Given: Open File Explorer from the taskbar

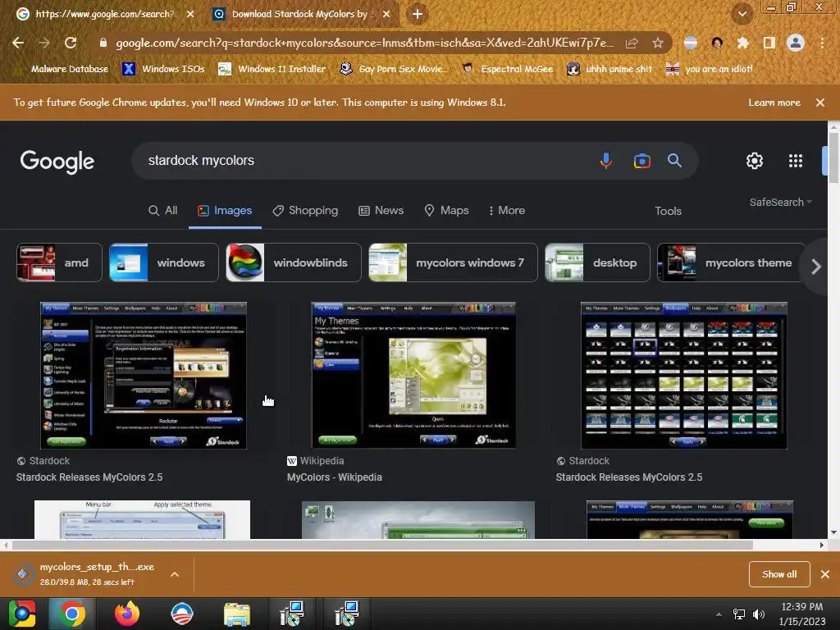Looking at the screenshot, I should coord(236,614).
